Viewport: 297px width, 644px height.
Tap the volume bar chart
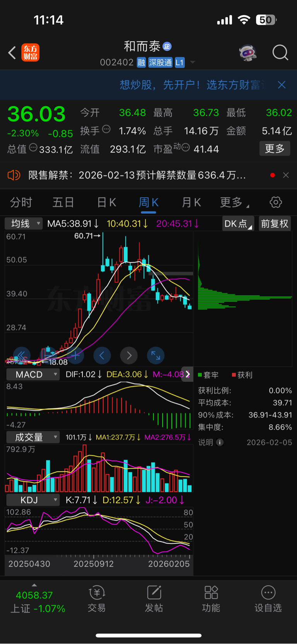(x=99, y=468)
